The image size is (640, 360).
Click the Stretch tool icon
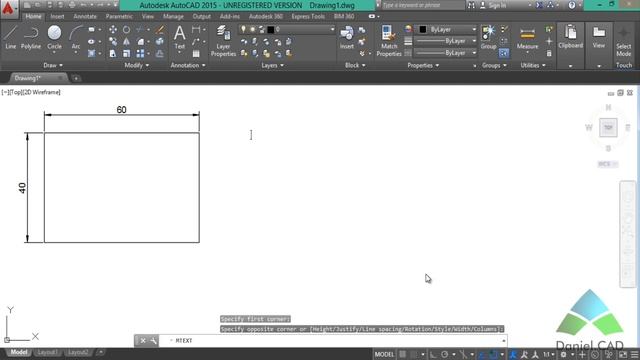pos(113,53)
